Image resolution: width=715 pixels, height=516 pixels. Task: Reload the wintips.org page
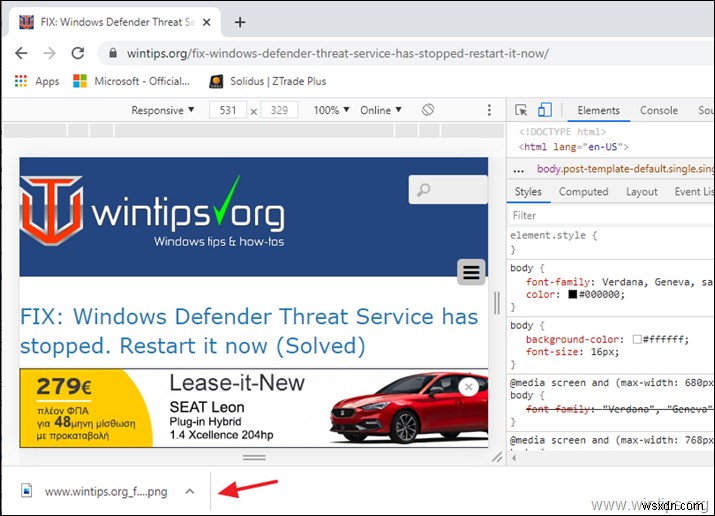78,53
